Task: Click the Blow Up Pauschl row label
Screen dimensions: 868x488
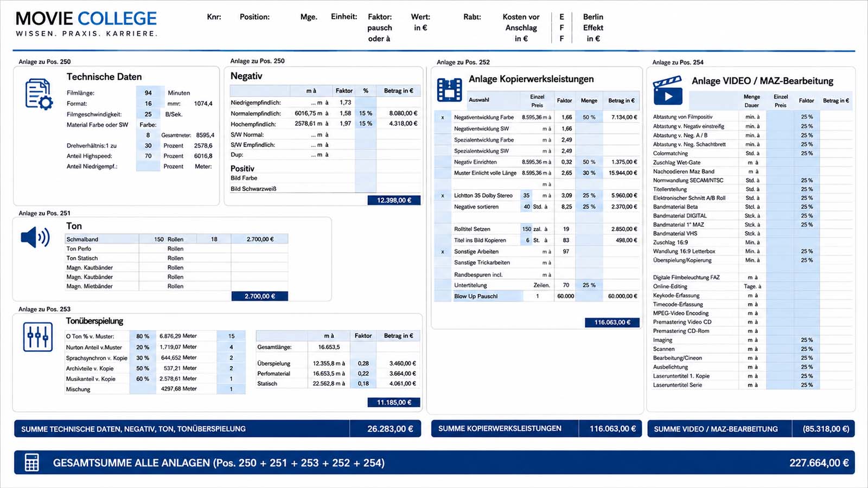Action: coord(476,296)
